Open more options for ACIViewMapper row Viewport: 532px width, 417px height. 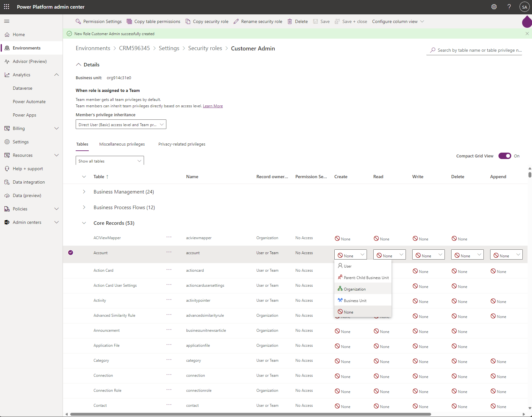169,237
